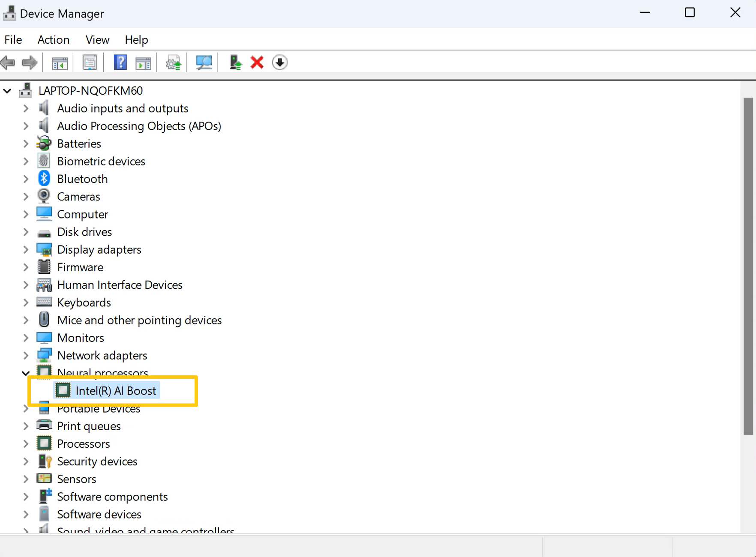The width and height of the screenshot is (756, 557).
Task: Expand the Computer category
Action: [x=26, y=214]
